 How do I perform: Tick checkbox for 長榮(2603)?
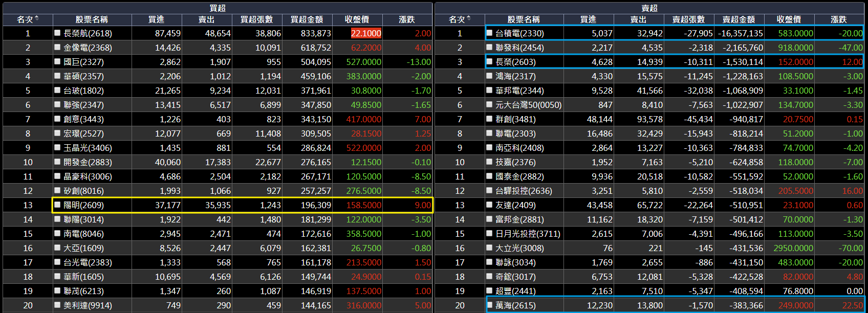click(489, 61)
